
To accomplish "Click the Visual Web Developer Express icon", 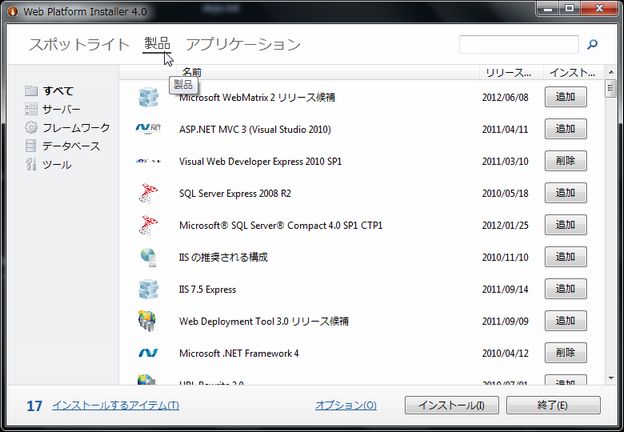I will tap(148, 161).
